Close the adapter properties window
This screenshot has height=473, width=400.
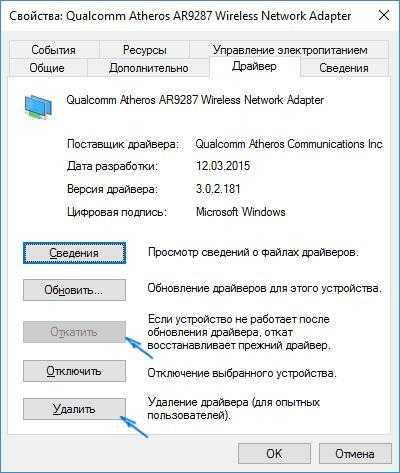click(384, 16)
